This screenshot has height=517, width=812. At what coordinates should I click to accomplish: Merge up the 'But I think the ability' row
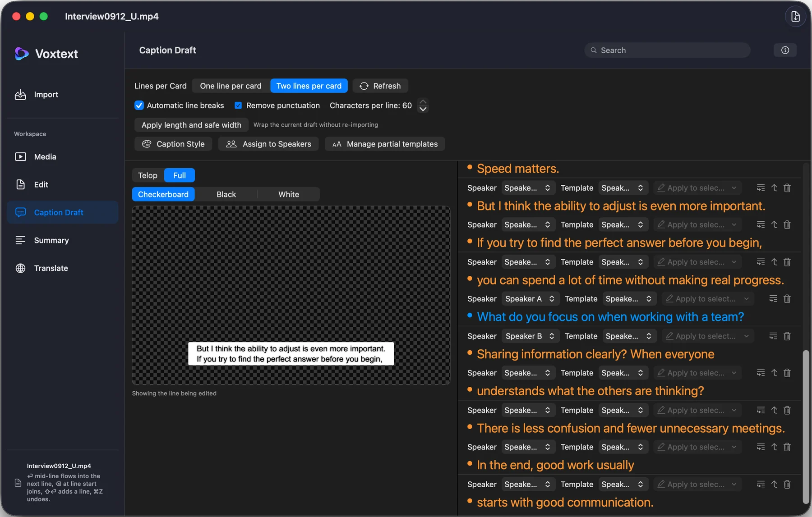(x=774, y=188)
